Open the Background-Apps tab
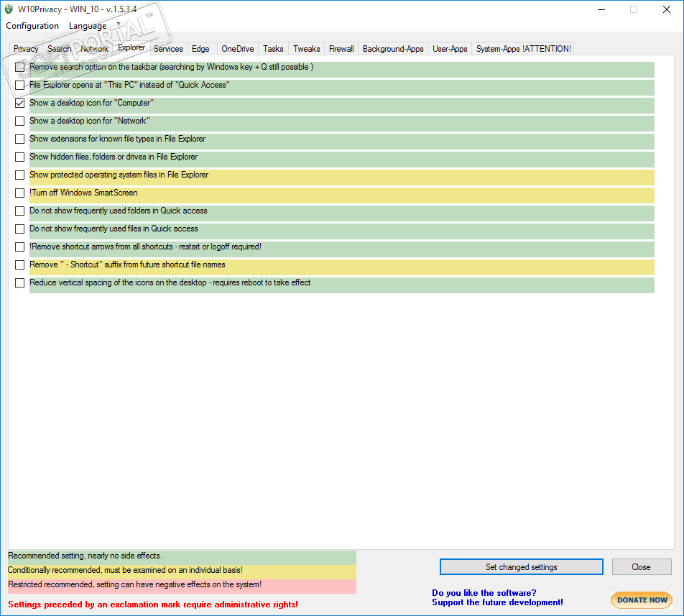 (393, 49)
